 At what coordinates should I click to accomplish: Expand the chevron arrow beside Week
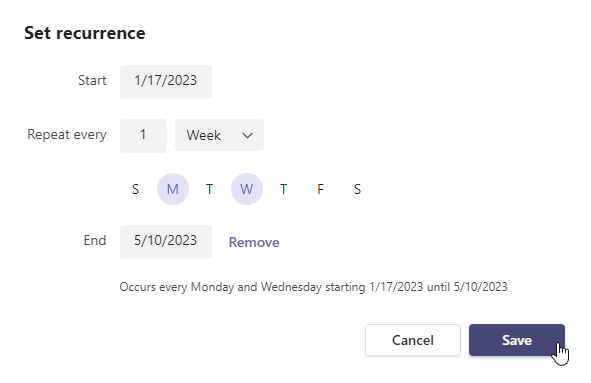pos(247,135)
